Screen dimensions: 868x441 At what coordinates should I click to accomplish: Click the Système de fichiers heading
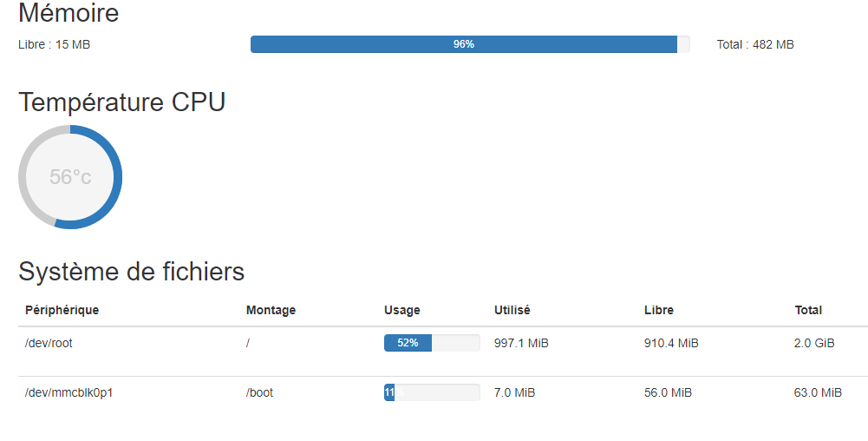tap(131, 272)
